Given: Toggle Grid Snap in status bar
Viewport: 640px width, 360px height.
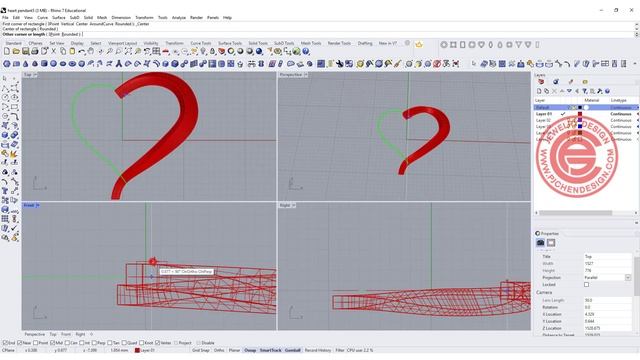Looking at the screenshot, I should tap(200, 350).
